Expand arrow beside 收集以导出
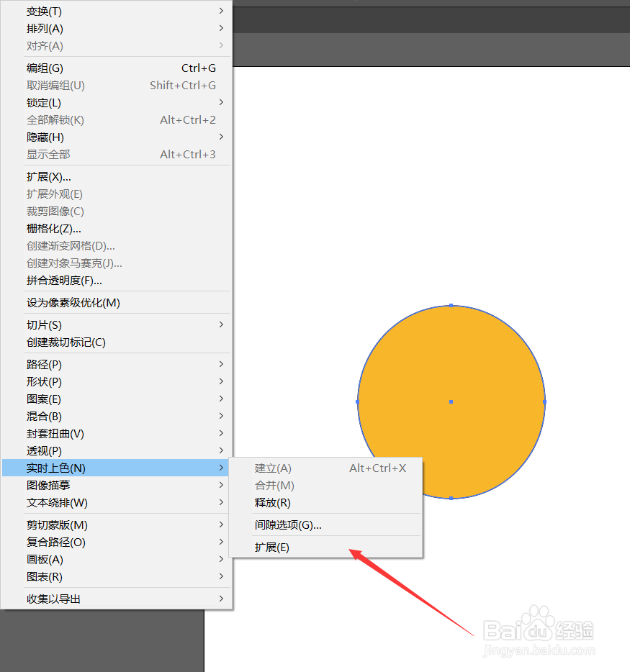Viewport: 630px width, 672px height. (221, 599)
